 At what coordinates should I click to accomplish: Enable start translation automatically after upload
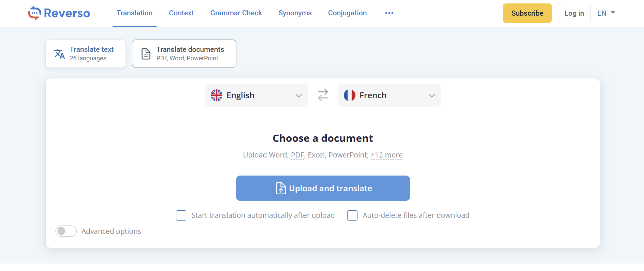181,215
